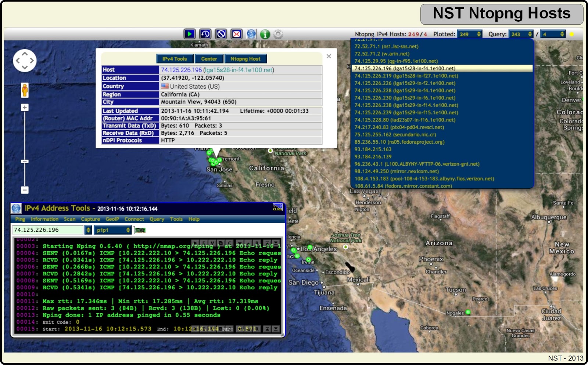Click the history refresh toolbar icon

click(205, 34)
